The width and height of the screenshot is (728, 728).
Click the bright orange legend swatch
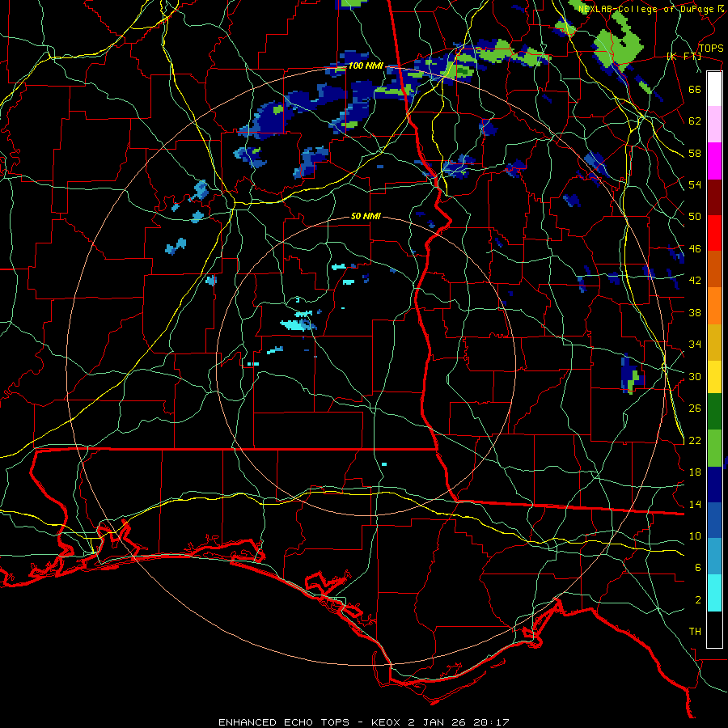click(x=714, y=306)
